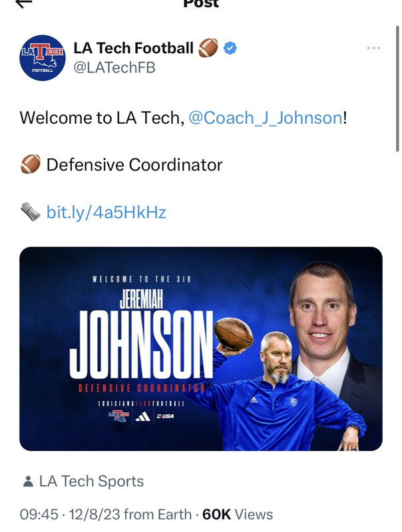402x532 pixels.
Task: Show the 60K Views analytics
Action: pyautogui.click(x=237, y=514)
